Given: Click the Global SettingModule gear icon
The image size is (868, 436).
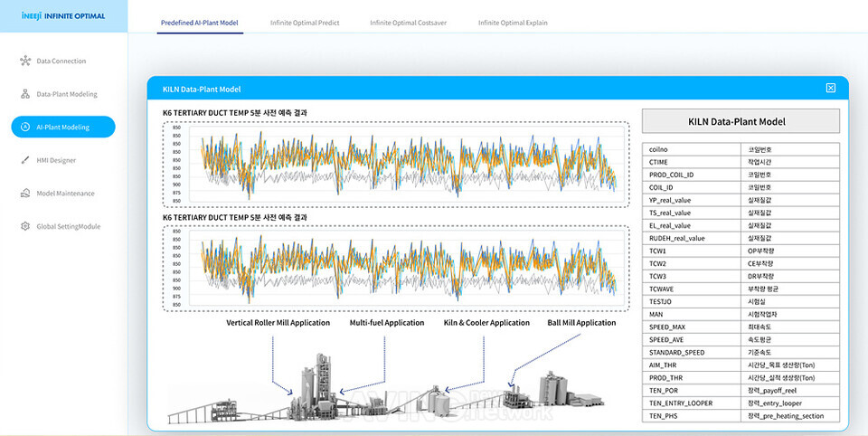Looking at the screenshot, I should [x=25, y=226].
